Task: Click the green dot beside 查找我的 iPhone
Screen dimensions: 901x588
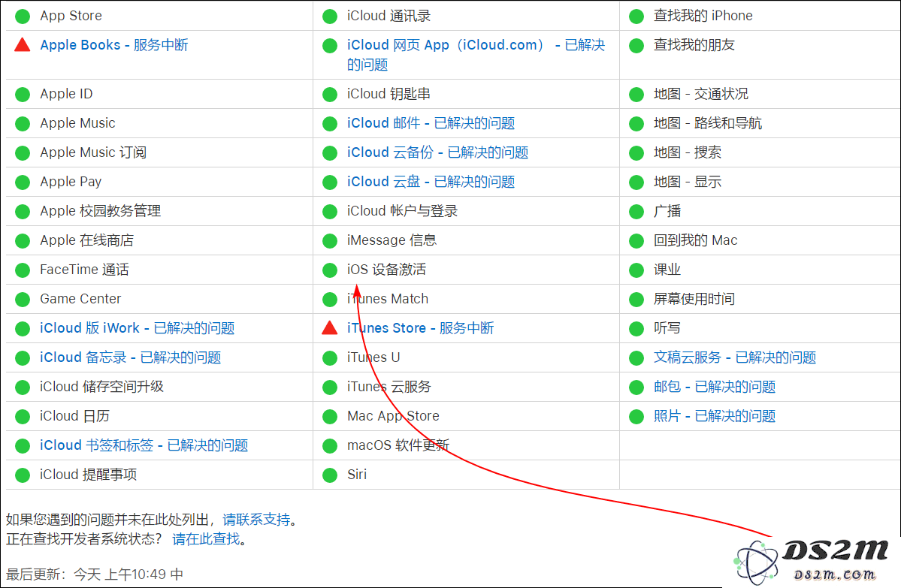Action: point(636,16)
